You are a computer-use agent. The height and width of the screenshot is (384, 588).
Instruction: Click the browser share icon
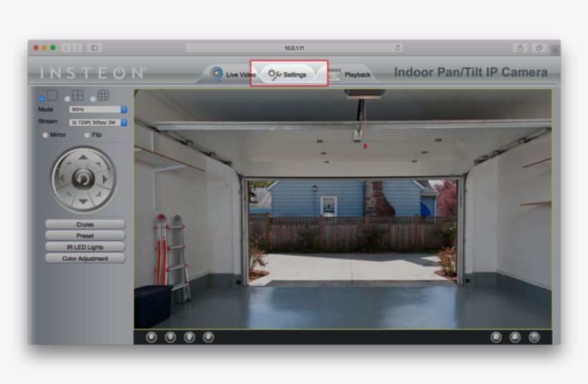520,47
